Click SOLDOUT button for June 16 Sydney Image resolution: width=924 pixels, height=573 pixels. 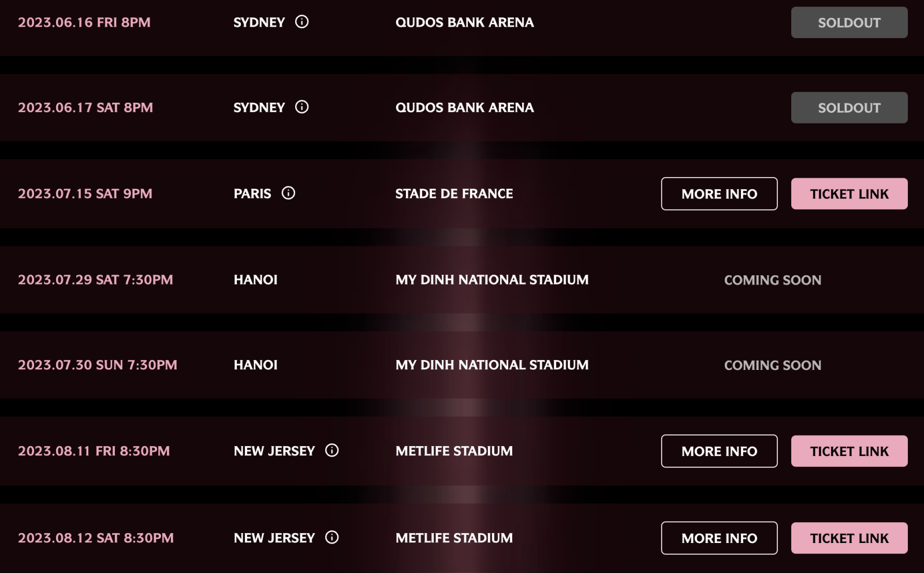pos(849,23)
